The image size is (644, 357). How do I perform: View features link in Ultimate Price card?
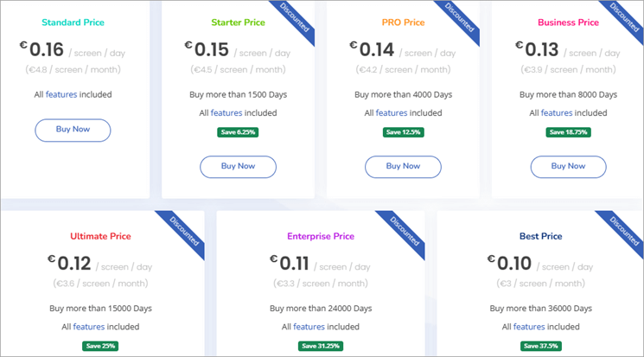88,327
